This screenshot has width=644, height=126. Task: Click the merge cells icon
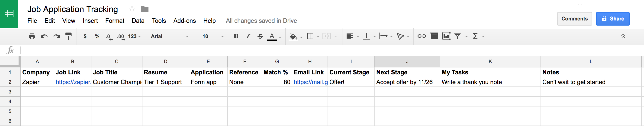[x=327, y=36]
